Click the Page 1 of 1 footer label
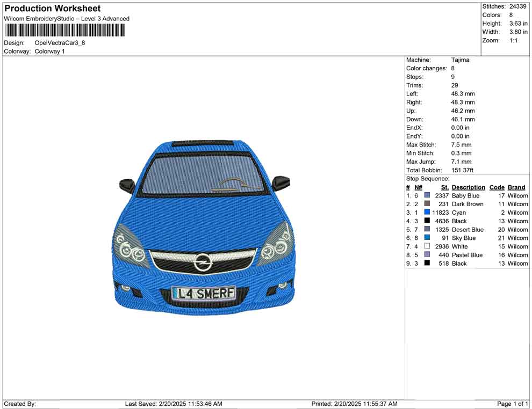The height and width of the screenshot is (409, 532). pyautogui.click(x=512, y=404)
